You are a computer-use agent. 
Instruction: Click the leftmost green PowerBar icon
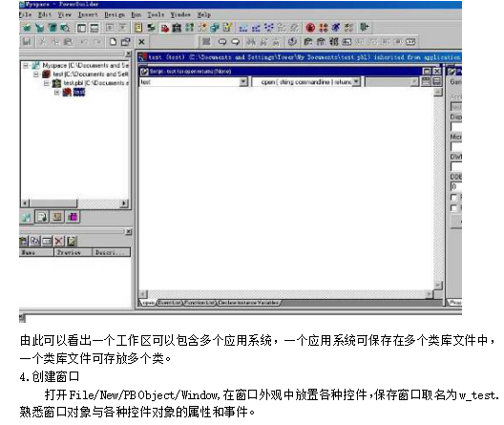pos(27,28)
